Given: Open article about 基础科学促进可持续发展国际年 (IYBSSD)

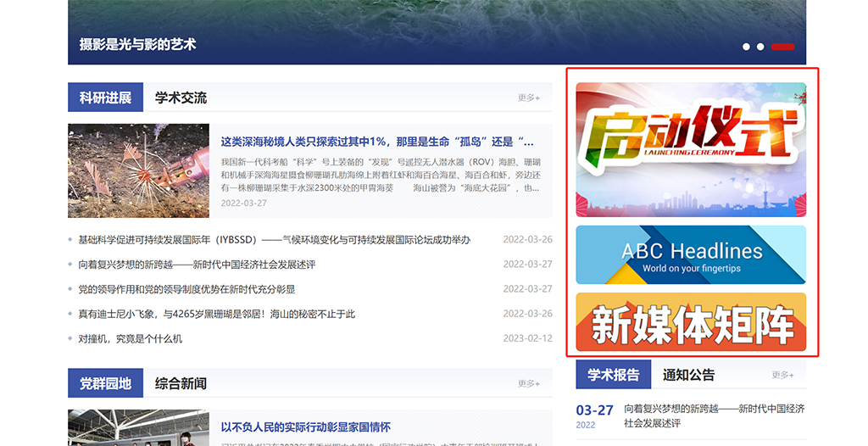Looking at the screenshot, I should 274,240.
